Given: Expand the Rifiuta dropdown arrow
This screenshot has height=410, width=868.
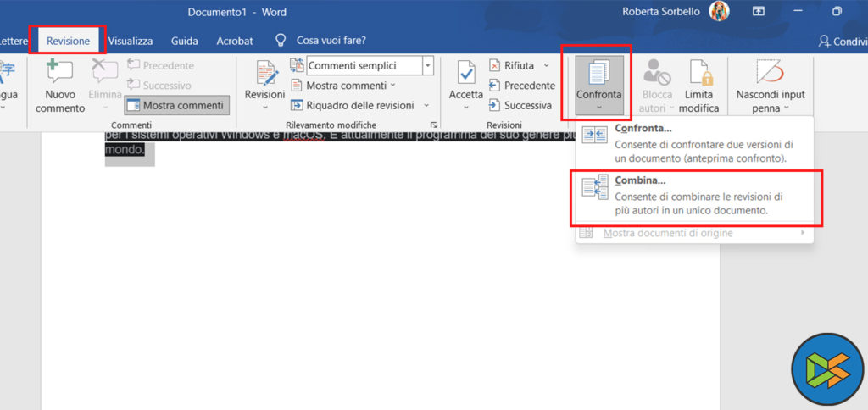Looking at the screenshot, I should click(547, 65).
